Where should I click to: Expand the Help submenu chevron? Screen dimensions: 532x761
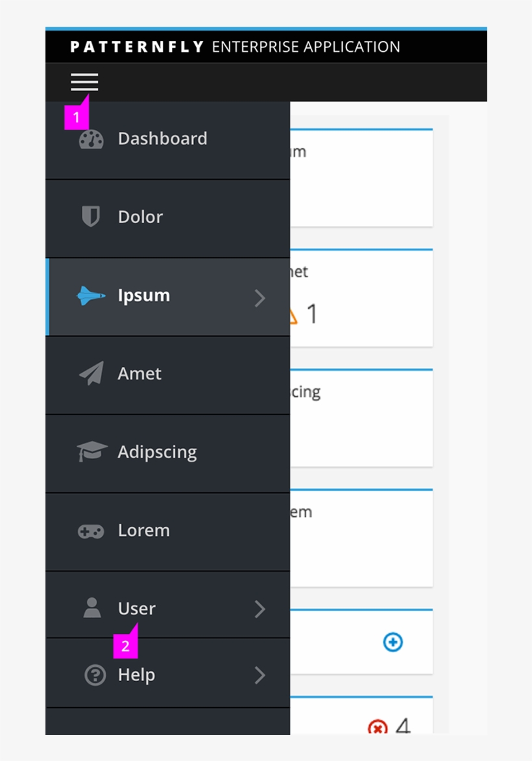click(260, 675)
